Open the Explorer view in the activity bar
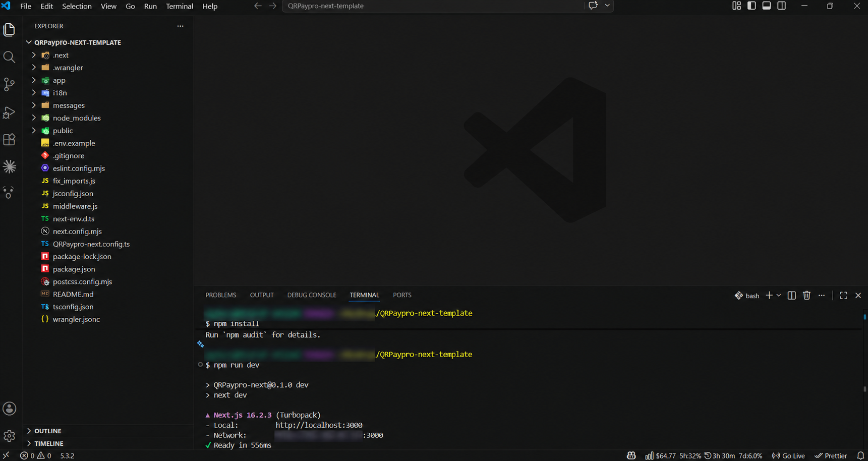 pyautogui.click(x=9, y=30)
